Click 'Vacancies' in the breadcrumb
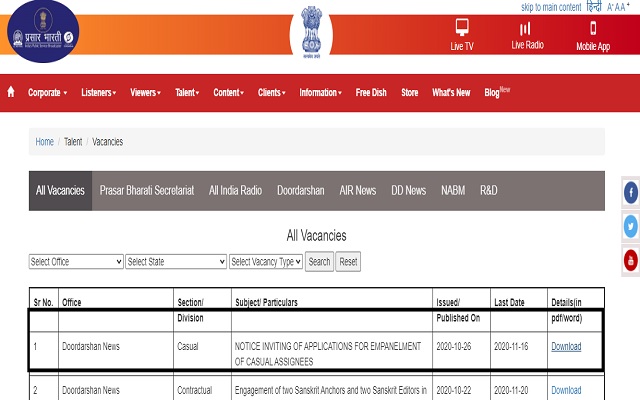The width and height of the screenshot is (640, 400). click(x=107, y=142)
